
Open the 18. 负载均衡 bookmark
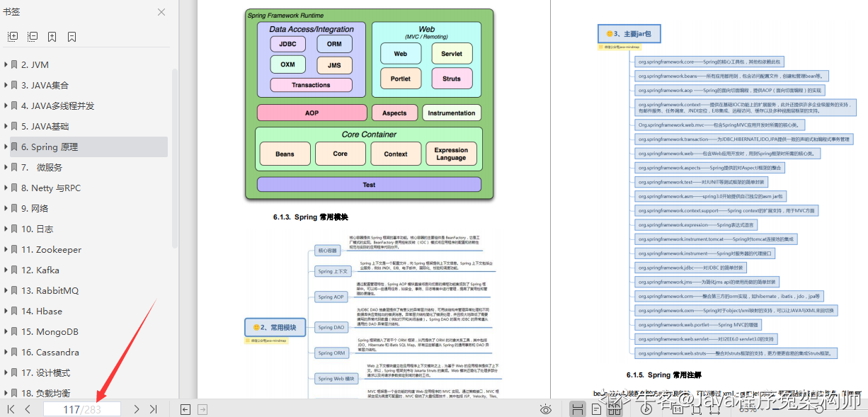46,393
